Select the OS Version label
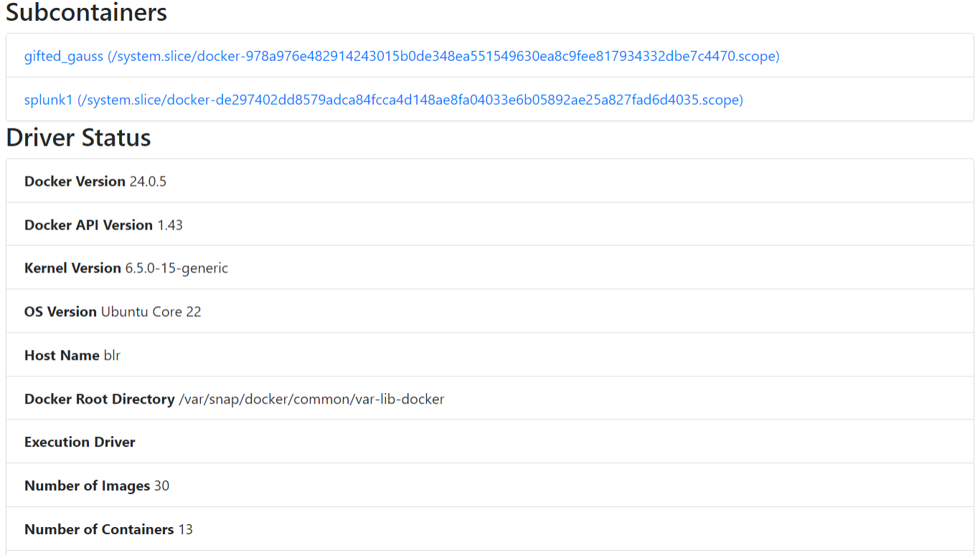Screen dimensions: 980x555 coord(60,312)
